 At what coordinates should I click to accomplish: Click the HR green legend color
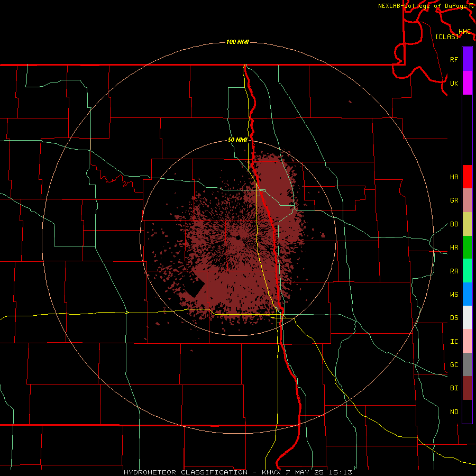[467, 248]
